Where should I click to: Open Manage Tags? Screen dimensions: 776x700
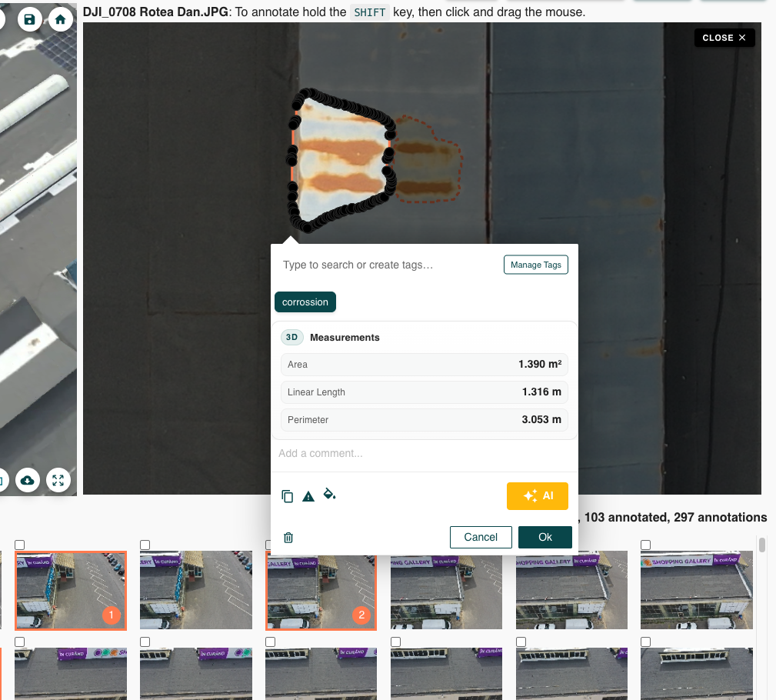pyautogui.click(x=536, y=265)
